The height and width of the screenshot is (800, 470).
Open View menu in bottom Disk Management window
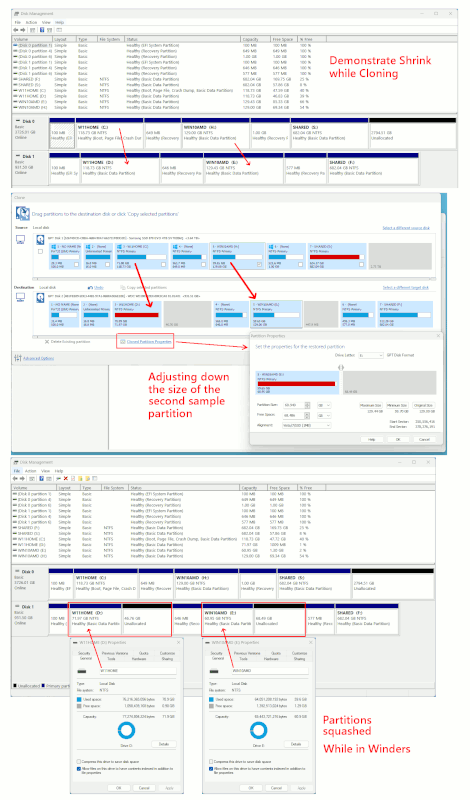tap(45, 471)
